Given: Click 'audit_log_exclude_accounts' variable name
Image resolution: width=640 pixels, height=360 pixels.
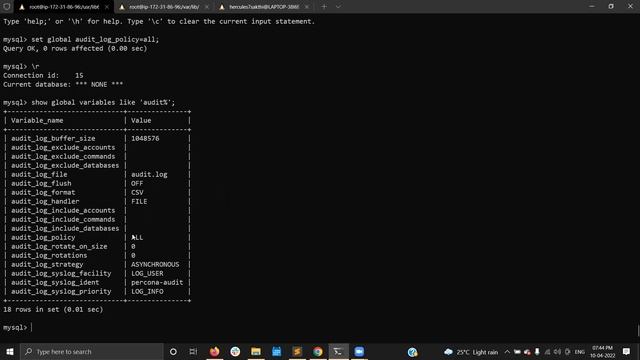Looking at the screenshot, I should tap(63, 147).
